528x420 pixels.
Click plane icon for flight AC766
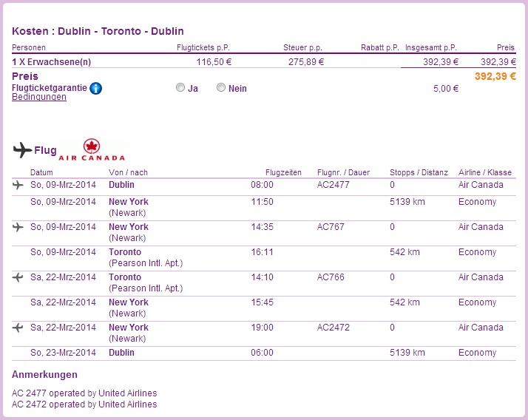click(18, 277)
